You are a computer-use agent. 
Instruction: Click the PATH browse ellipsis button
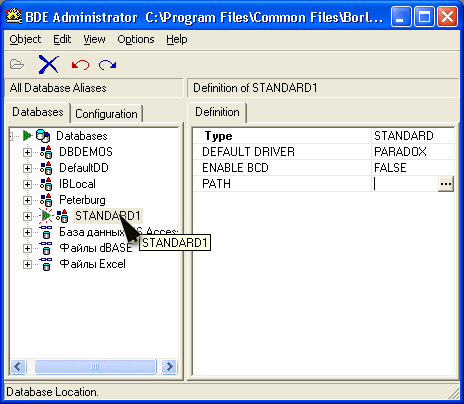tap(446, 184)
